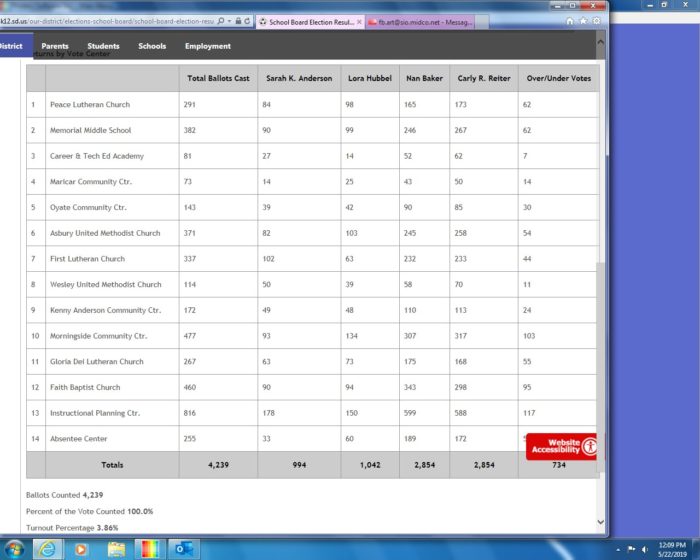Image resolution: width=700 pixels, height=560 pixels.
Task: Click the page scrollbar up arrow
Action: tap(600, 42)
